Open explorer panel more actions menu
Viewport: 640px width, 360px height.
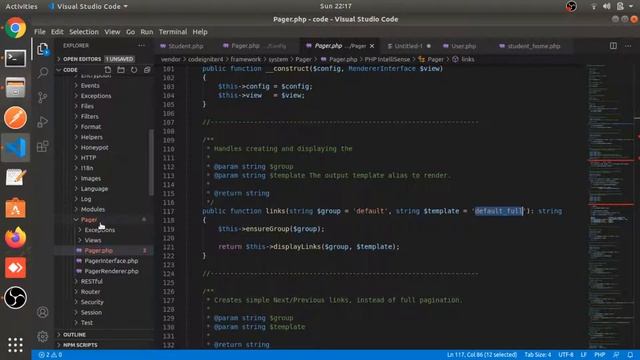(141, 46)
